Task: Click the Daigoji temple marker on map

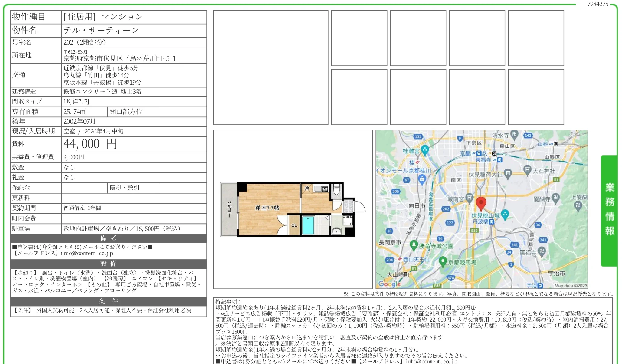Action: pos(555,198)
